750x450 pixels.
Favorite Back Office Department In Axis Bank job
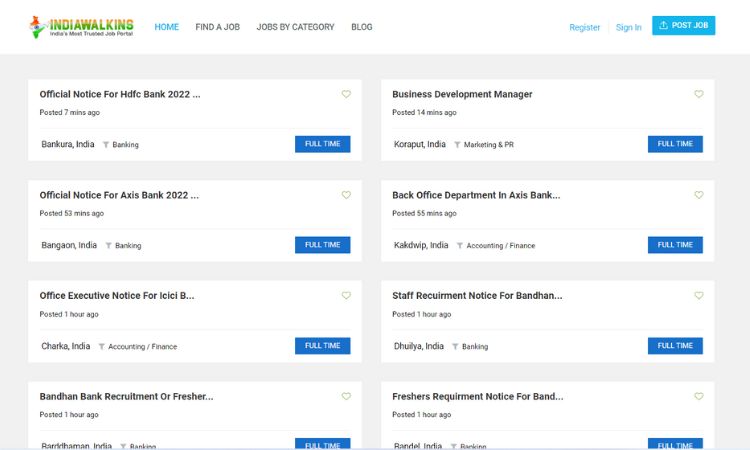699,195
